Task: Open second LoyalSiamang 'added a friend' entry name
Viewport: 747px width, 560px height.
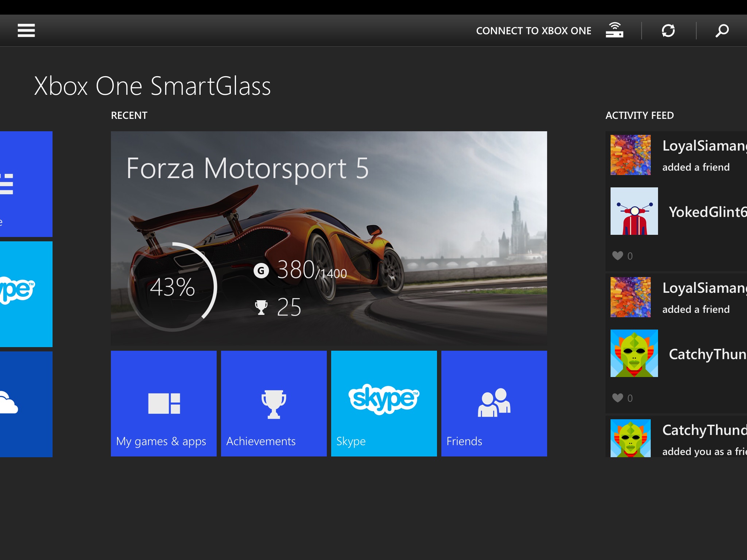Action: 705,288
